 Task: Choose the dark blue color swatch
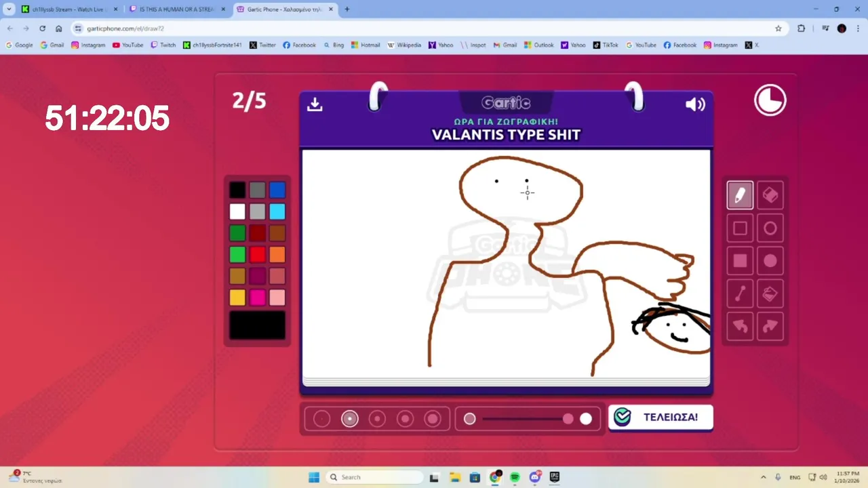pos(277,190)
